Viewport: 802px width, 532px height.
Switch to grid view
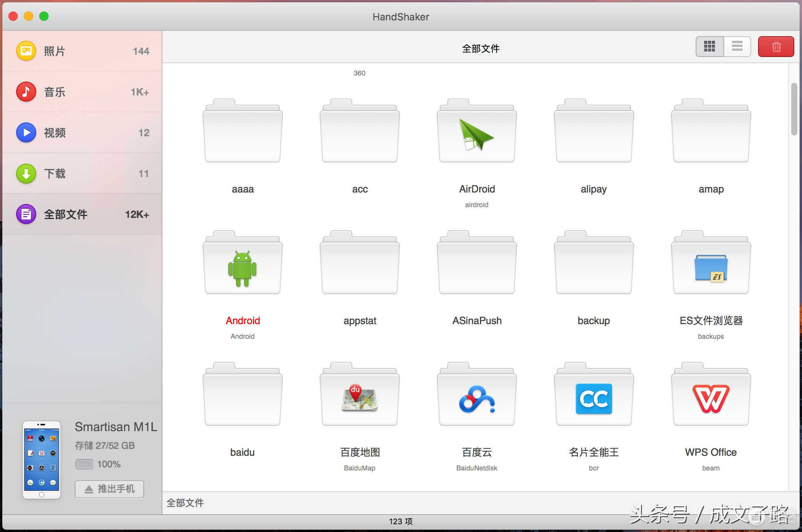[710, 47]
